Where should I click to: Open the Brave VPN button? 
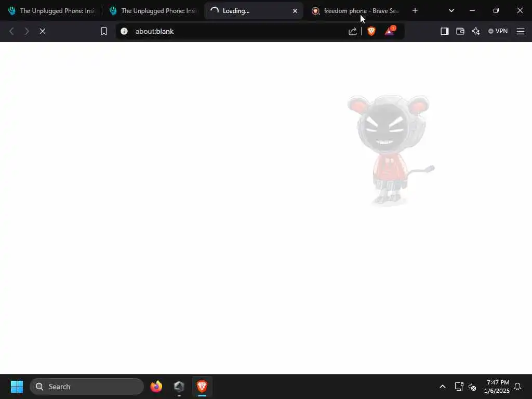[x=498, y=31]
